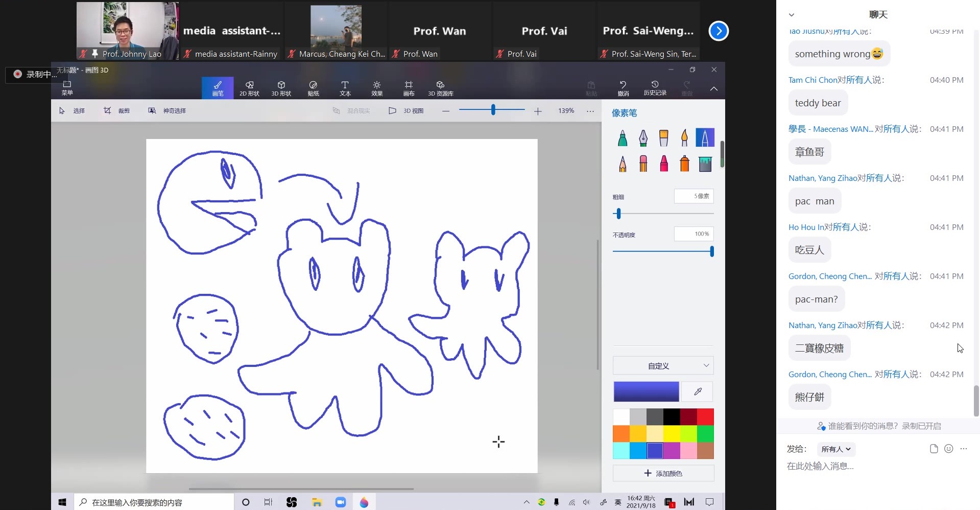This screenshot has height=510, width=980.
Task: Click the Select arrow tool
Action: pos(72,110)
